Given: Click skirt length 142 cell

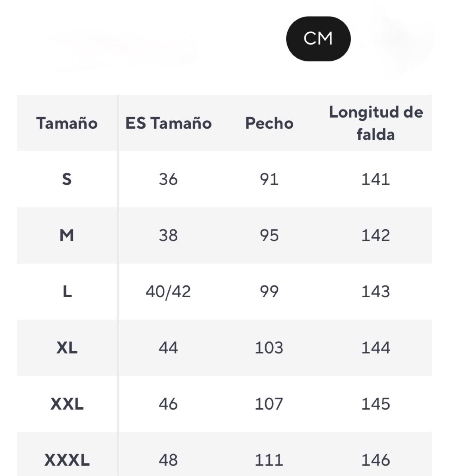Looking at the screenshot, I should 376,236.
